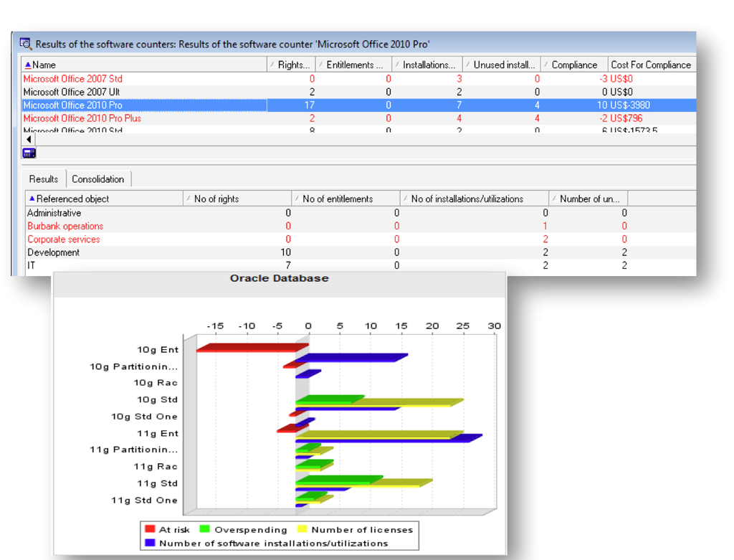Viewport: 734px width, 560px height.
Task: Click the Oracle Database chart title
Action: pos(280,278)
